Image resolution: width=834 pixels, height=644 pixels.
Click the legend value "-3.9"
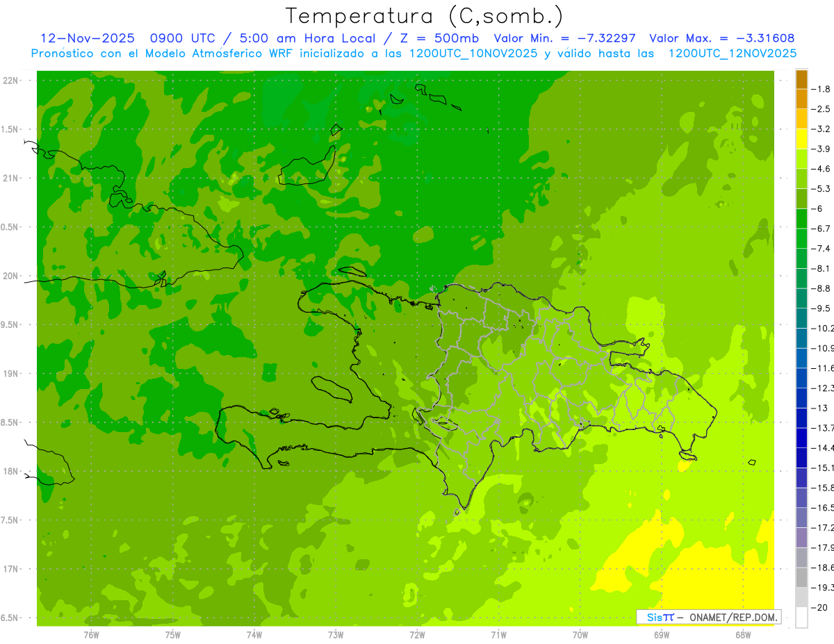(821, 149)
